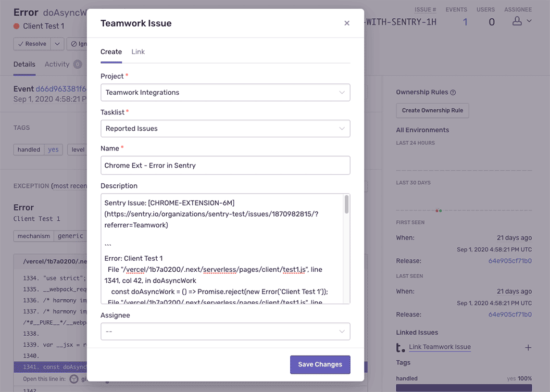Switch to the Link tab
Image resolution: width=550 pixels, height=392 pixels.
[138, 52]
